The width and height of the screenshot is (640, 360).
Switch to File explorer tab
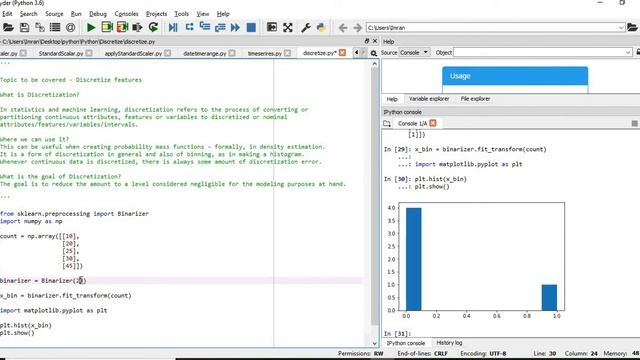click(x=476, y=99)
